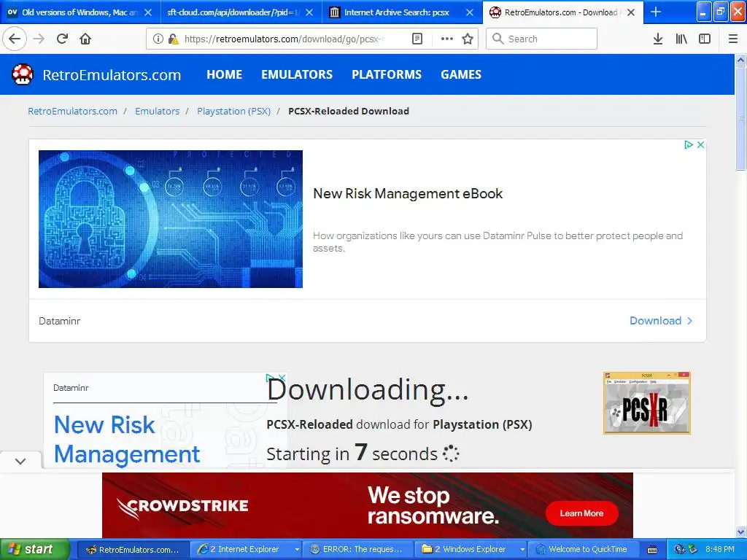This screenshot has width=747, height=560.
Task: Toggle the sidebars icon
Action: pos(705,39)
